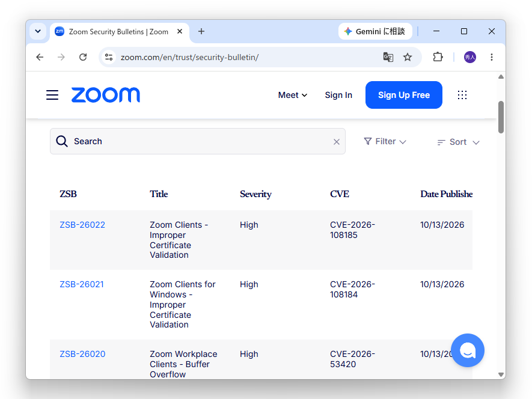
Task: Go back to previous page
Action: click(x=40, y=57)
